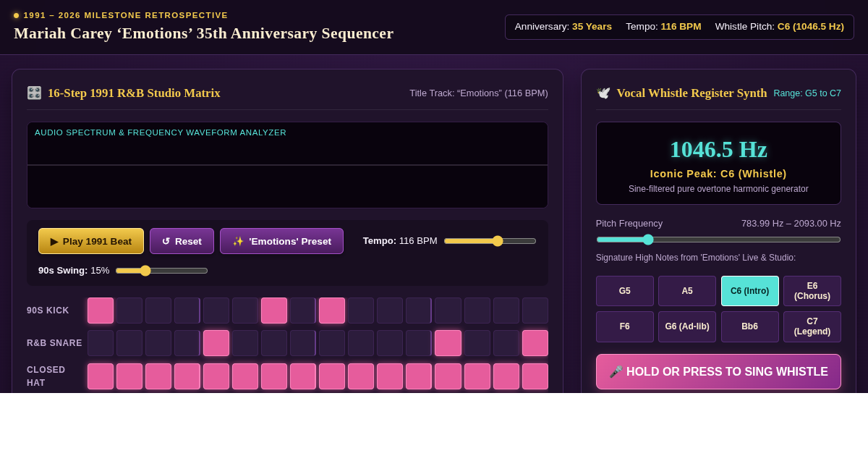Disable step 5 in R&B Snare row
868x456 pixels.
(x=216, y=343)
